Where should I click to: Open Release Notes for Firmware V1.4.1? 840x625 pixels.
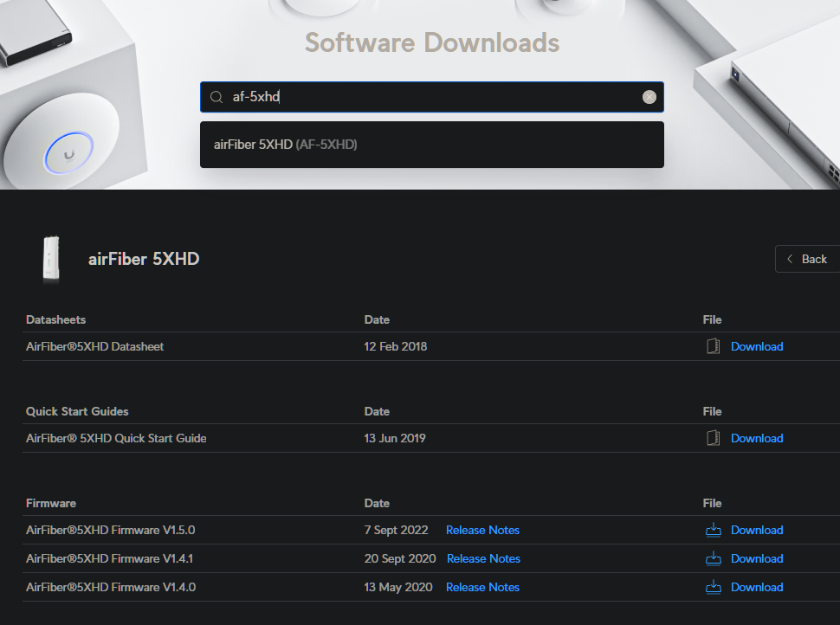[x=483, y=558]
